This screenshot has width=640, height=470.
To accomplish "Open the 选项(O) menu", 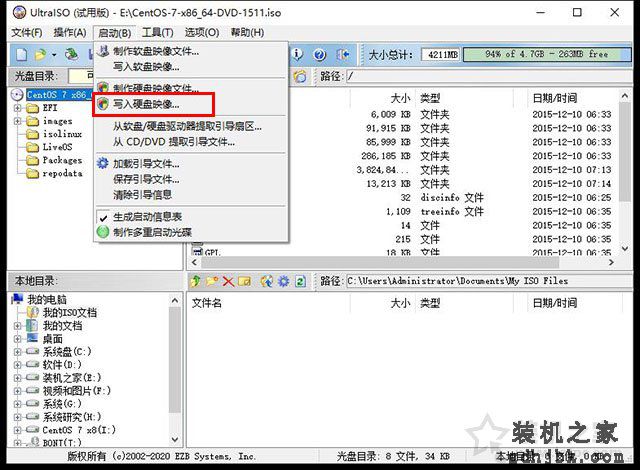I will [x=202, y=33].
